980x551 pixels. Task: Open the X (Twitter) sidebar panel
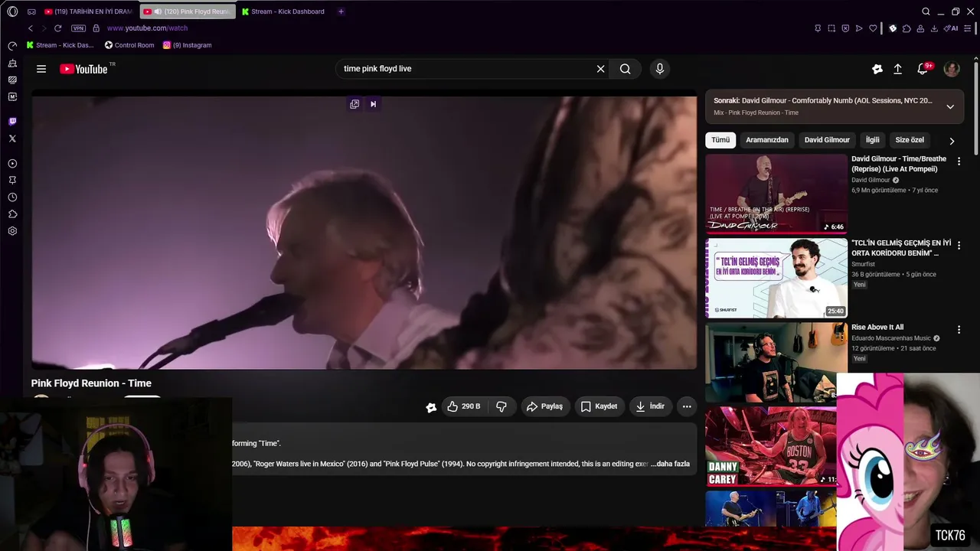(x=12, y=139)
